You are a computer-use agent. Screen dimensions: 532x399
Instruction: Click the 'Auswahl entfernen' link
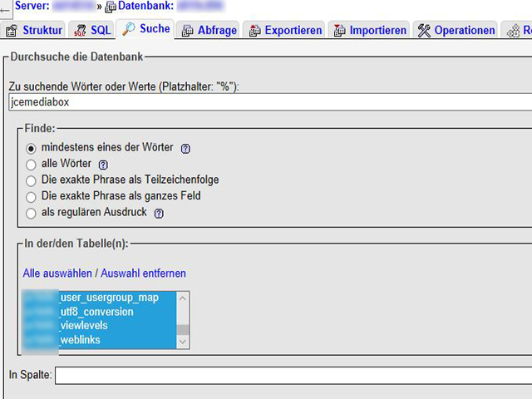143,273
